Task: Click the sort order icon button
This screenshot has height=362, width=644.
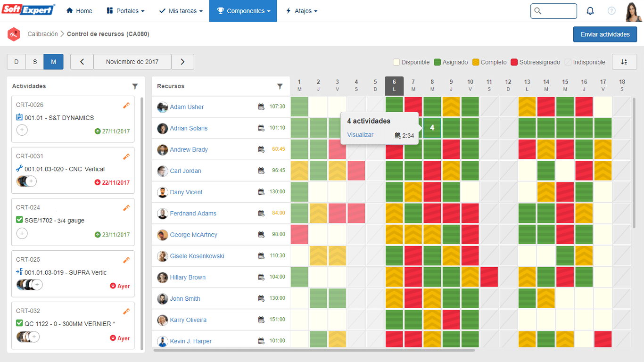Action: 624,62
